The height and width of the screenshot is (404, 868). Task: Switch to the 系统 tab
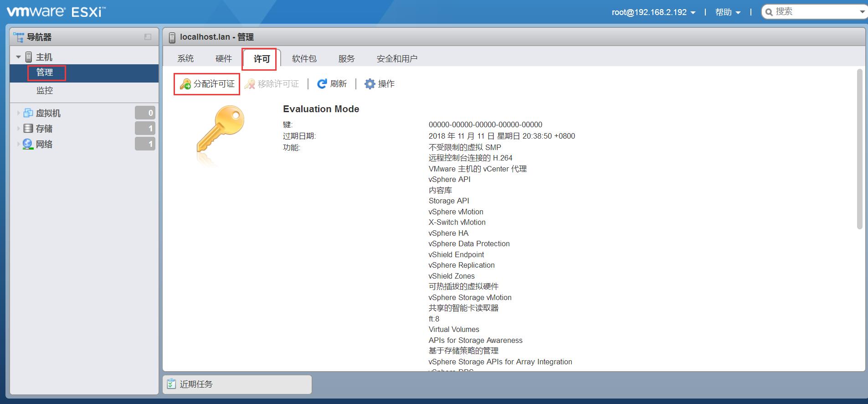185,58
